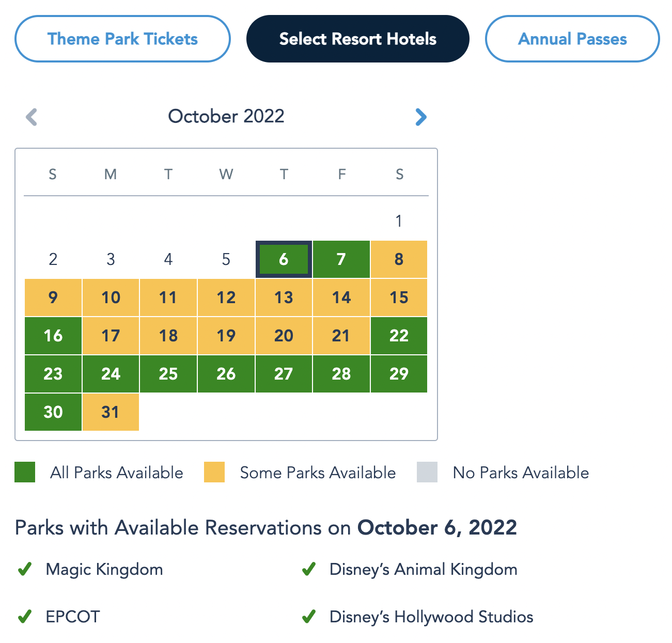Screen dimensions: 672x643
Task: Choose October 22 on the calendar
Action: (399, 336)
